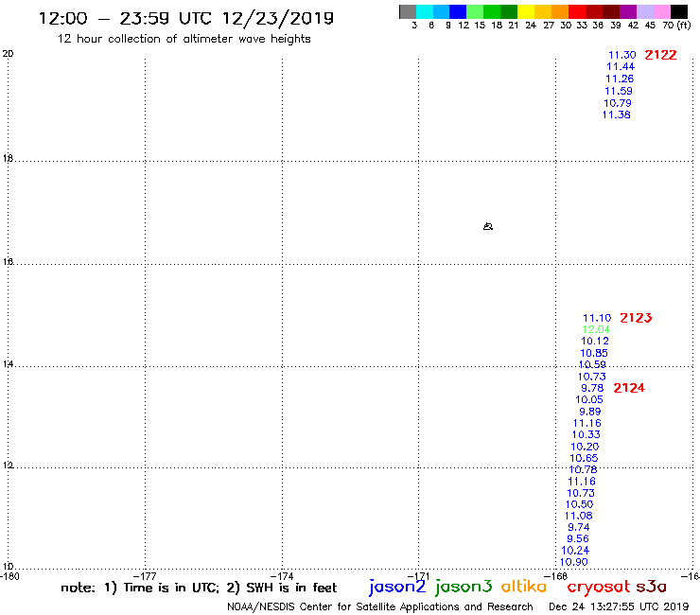
Task: Click the wave height value 10.59
Action: tap(592, 364)
